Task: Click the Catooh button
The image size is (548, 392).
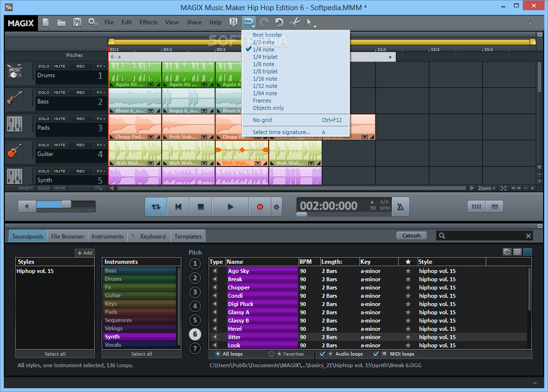Action: tap(411, 236)
